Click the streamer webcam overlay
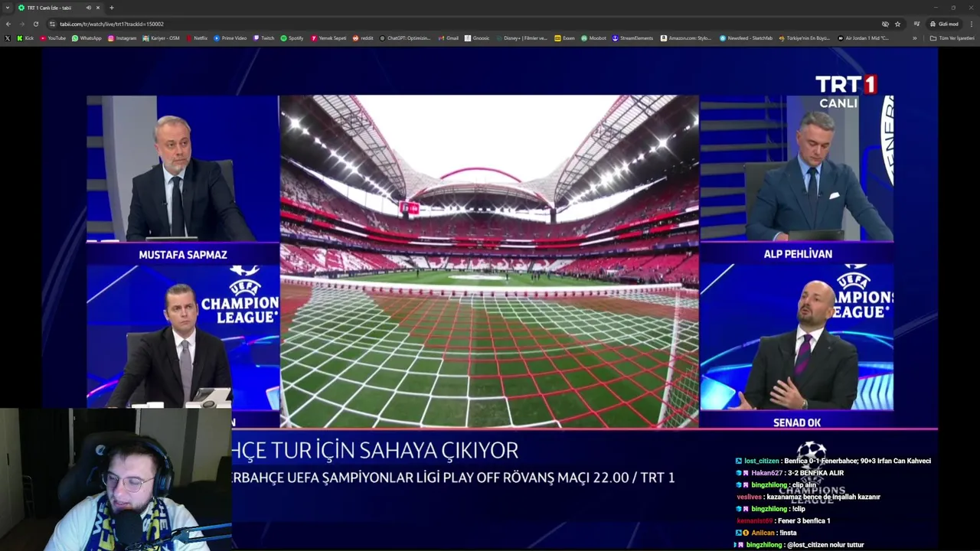The width and height of the screenshot is (980, 551). [x=116, y=479]
